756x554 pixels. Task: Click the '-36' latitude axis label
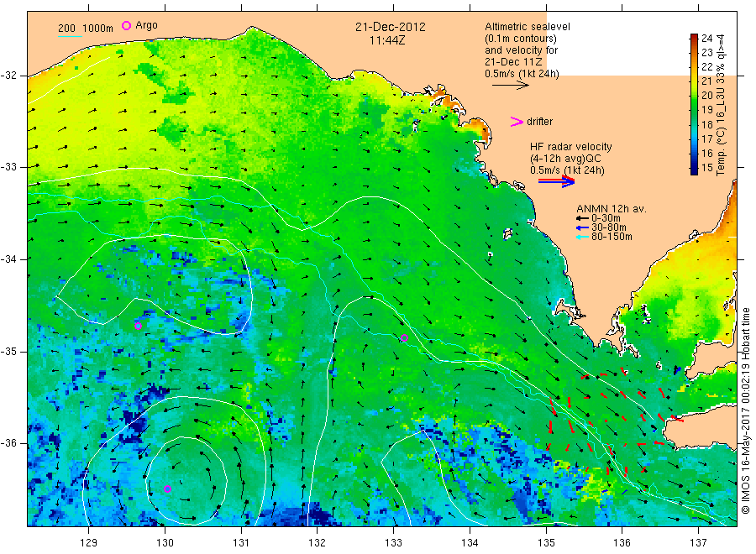(8, 443)
